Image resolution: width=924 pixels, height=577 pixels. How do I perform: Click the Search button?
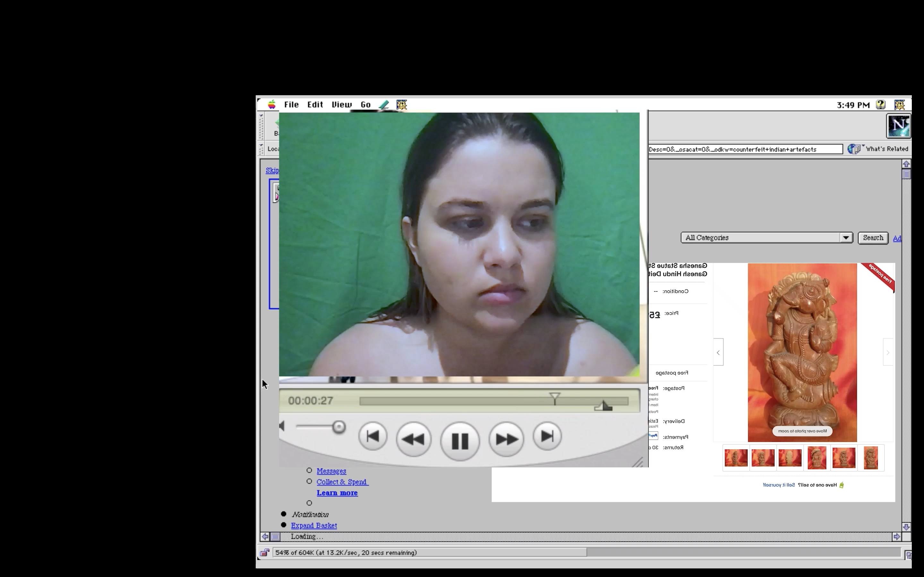coord(873,238)
